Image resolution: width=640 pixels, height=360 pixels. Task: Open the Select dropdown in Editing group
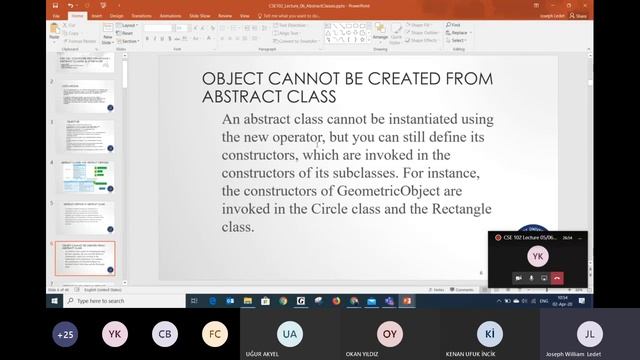click(x=457, y=40)
